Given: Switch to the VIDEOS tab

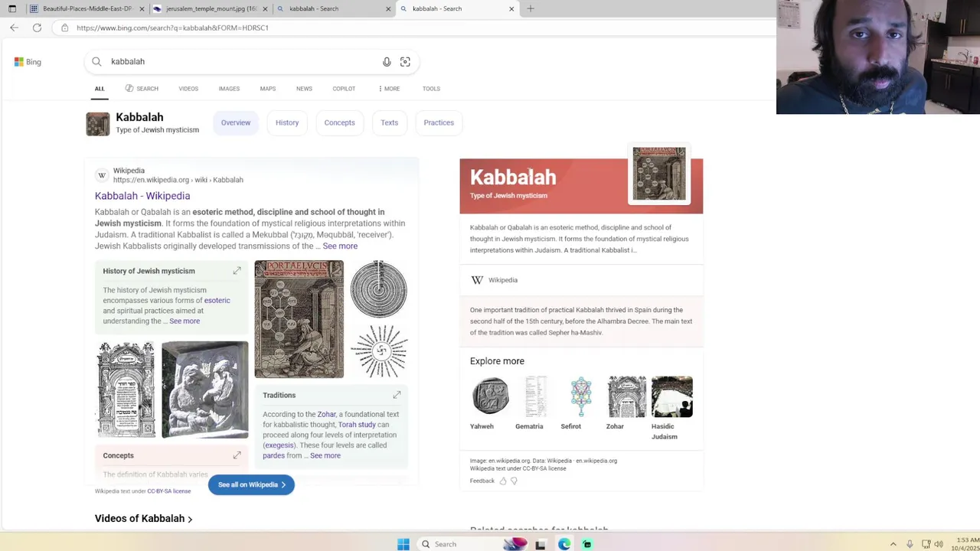Looking at the screenshot, I should (x=188, y=89).
